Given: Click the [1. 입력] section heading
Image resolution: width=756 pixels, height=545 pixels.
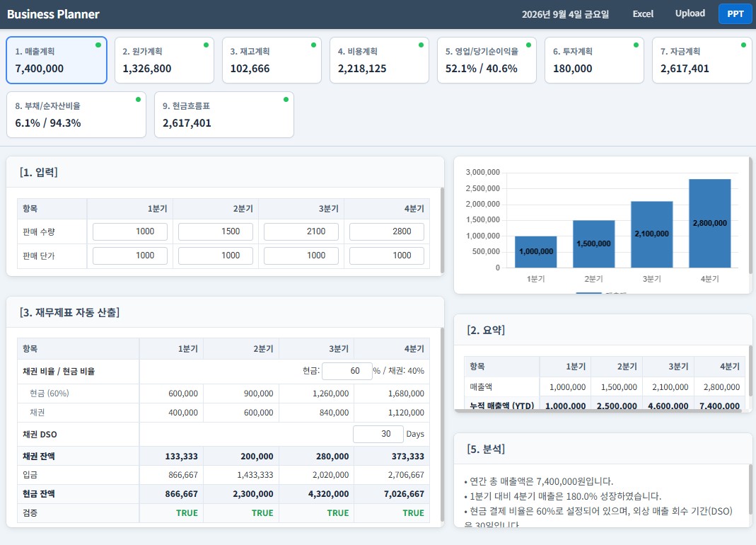Looking at the screenshot, I should coord(39,172).
